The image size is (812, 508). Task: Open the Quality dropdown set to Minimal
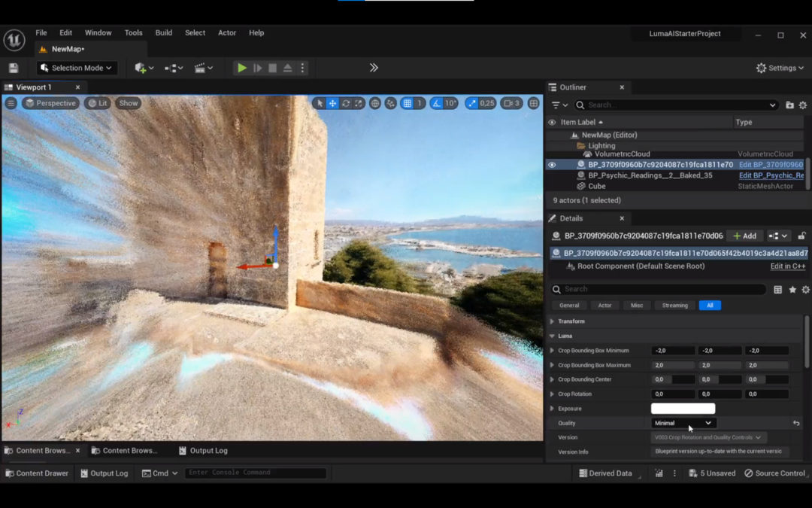(683, 423)
